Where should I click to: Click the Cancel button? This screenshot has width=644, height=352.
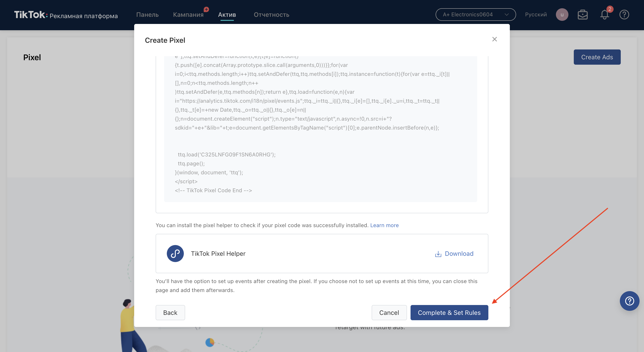click(x=389, y=312)
